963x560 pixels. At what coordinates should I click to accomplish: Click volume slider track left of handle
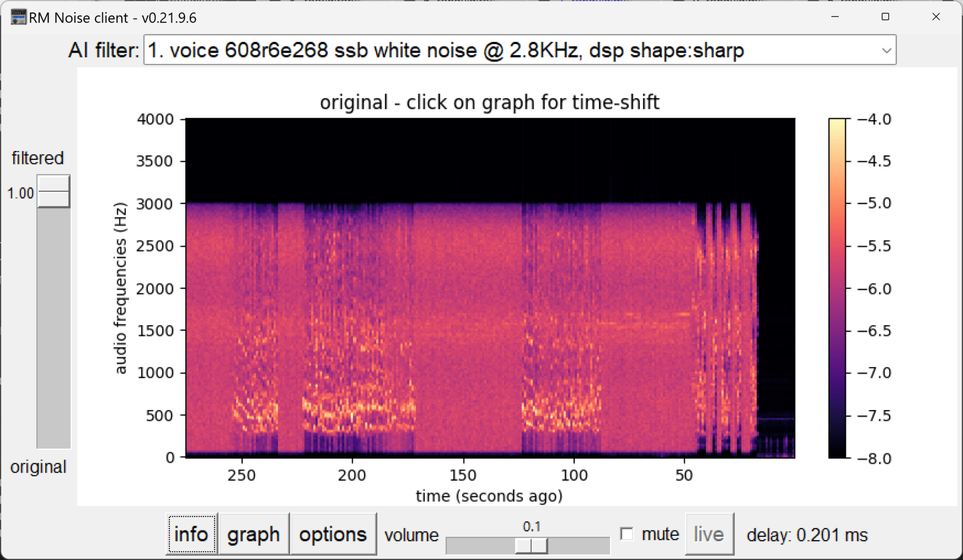click(480, 545)
